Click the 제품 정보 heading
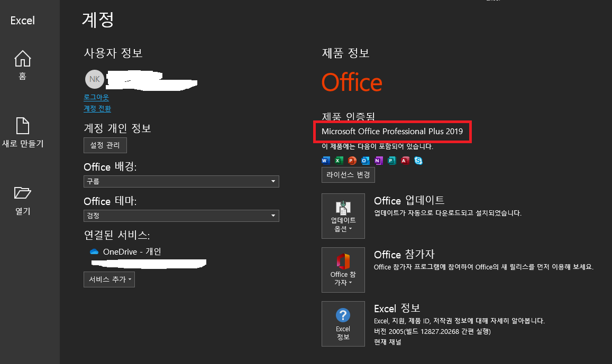Image resolution: width=612 pixels, height=364 pixels. point(345,53)
